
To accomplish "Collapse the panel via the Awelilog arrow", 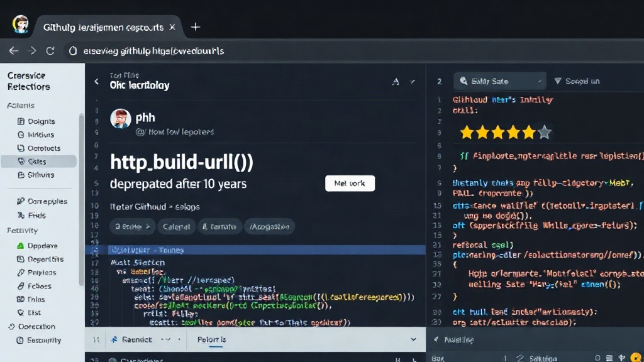I will pos(436,339).
